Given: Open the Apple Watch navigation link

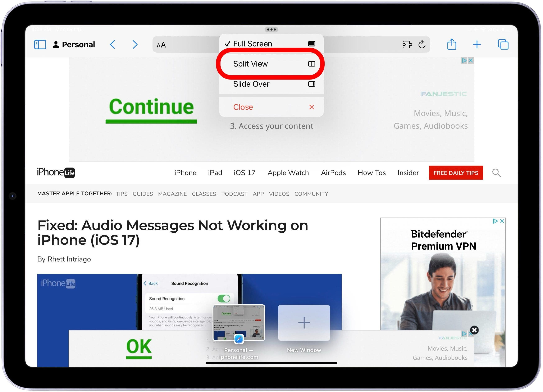Looking at the screenshot, I should click(288, 173).
